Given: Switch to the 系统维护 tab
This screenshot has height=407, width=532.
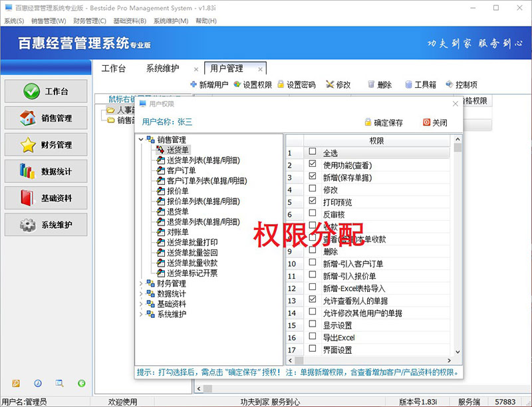Looking at the screenshot, I should click(162, 68).
